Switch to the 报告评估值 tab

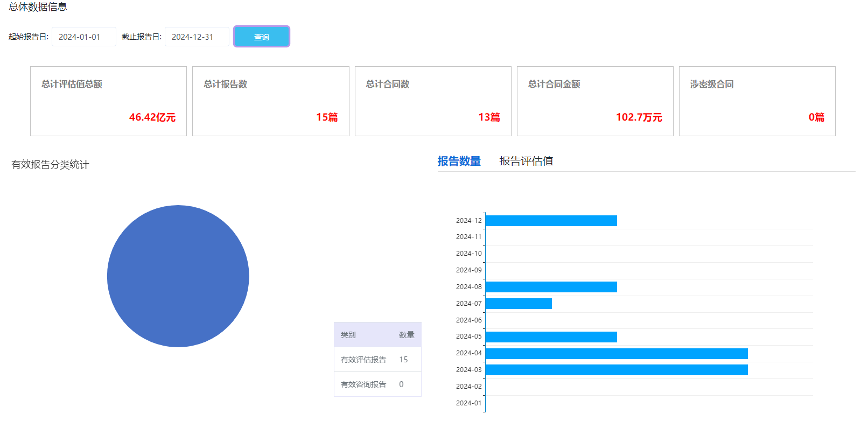[526, 161]
